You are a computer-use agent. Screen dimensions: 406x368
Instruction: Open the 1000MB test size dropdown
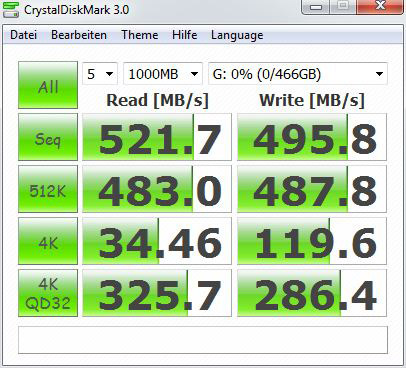pyautogui.click(x=163, y=74)
